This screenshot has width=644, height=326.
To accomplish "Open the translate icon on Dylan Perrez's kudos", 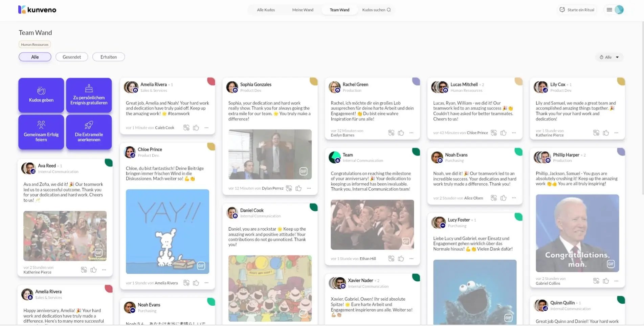I will [x=289, y=188].
